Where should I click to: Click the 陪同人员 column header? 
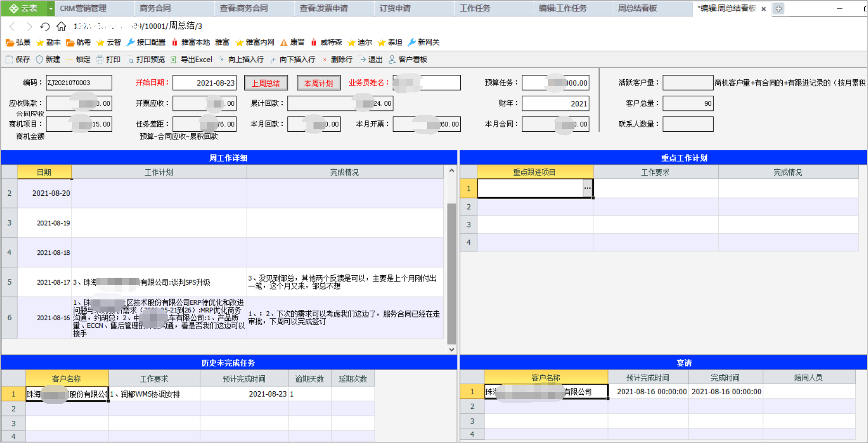tap(809, 378)
